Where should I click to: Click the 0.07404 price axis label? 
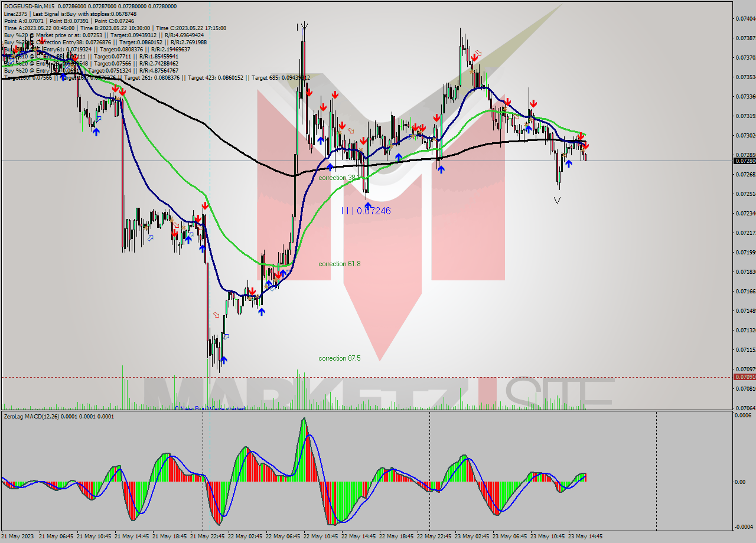(x=745, y=18)
